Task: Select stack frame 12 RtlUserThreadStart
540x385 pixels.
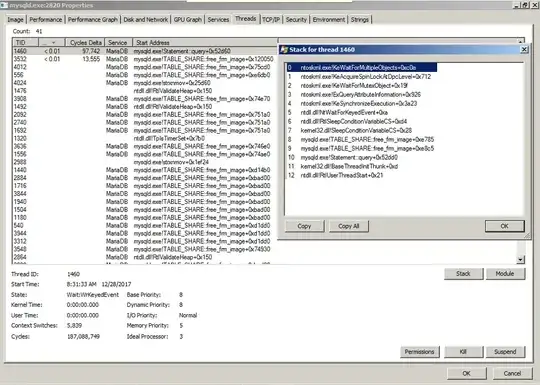Action: tap(362, 175)
